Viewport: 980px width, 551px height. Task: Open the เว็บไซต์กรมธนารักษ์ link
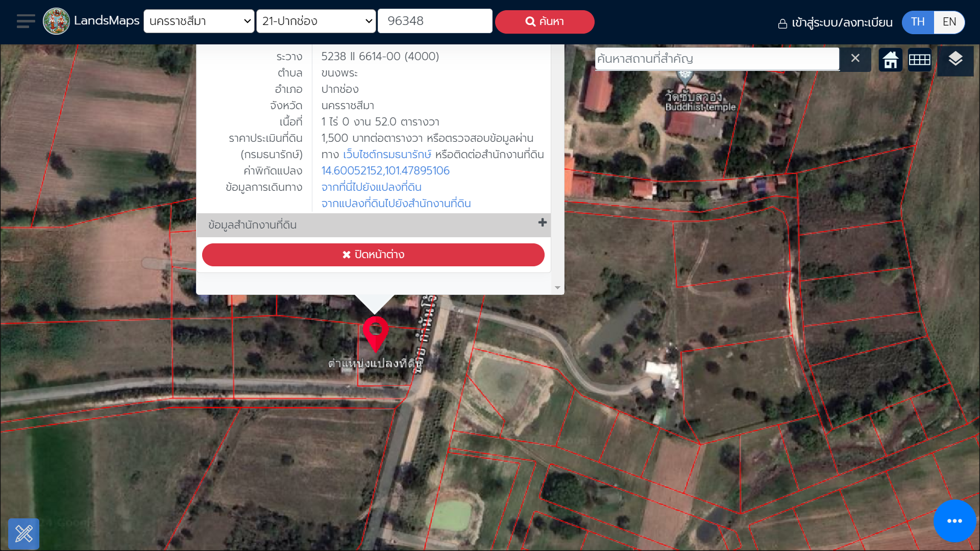click(387, 155)
